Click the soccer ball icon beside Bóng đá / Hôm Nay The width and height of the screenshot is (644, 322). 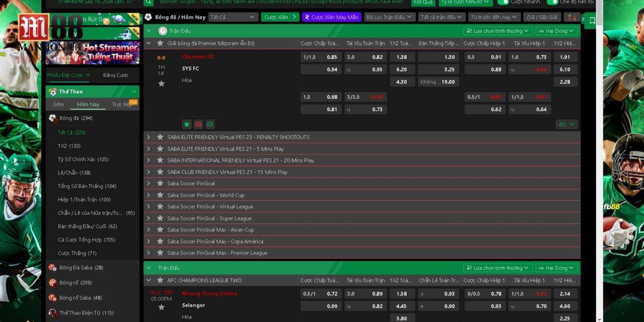[148, 17]
